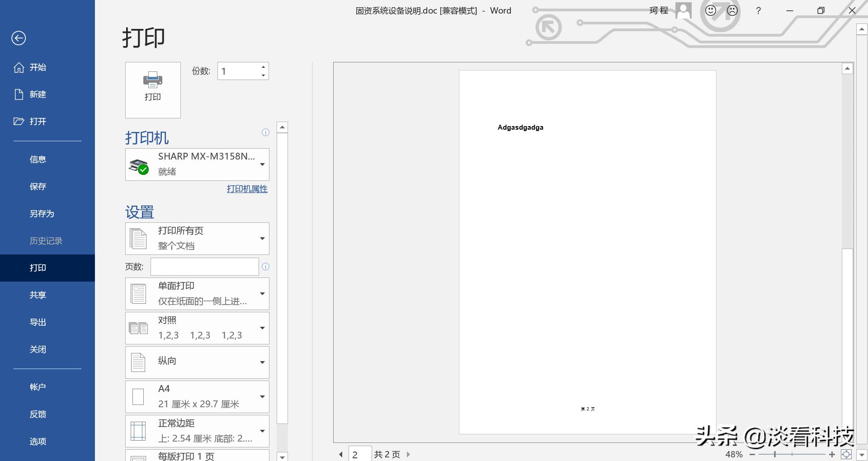Open Help via the question mark icon
Image resolution: width=868 pixels, height=461 pixels.
(759, 10)
